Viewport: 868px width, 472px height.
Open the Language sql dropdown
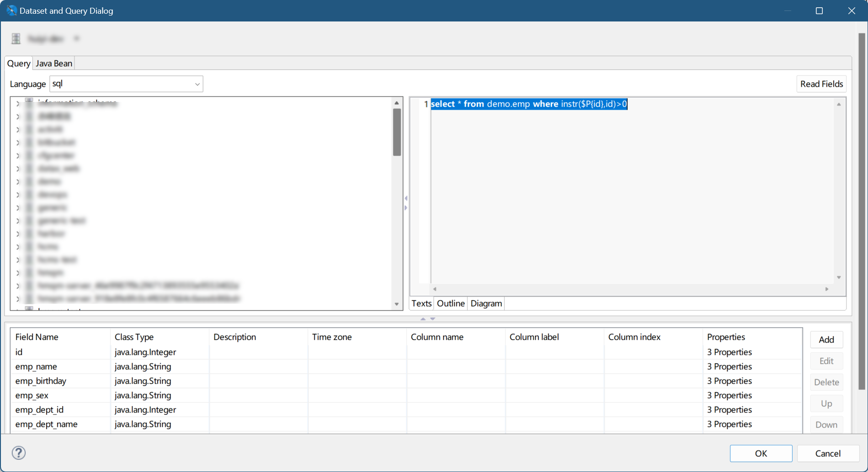coord(197,84)
